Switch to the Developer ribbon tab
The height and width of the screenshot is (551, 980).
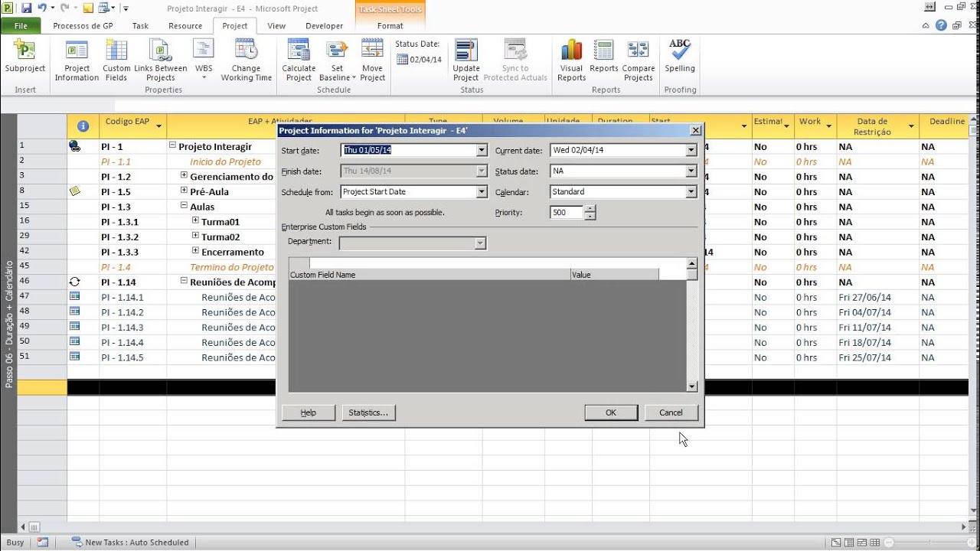pyautogui.click(x=325, y=25)
